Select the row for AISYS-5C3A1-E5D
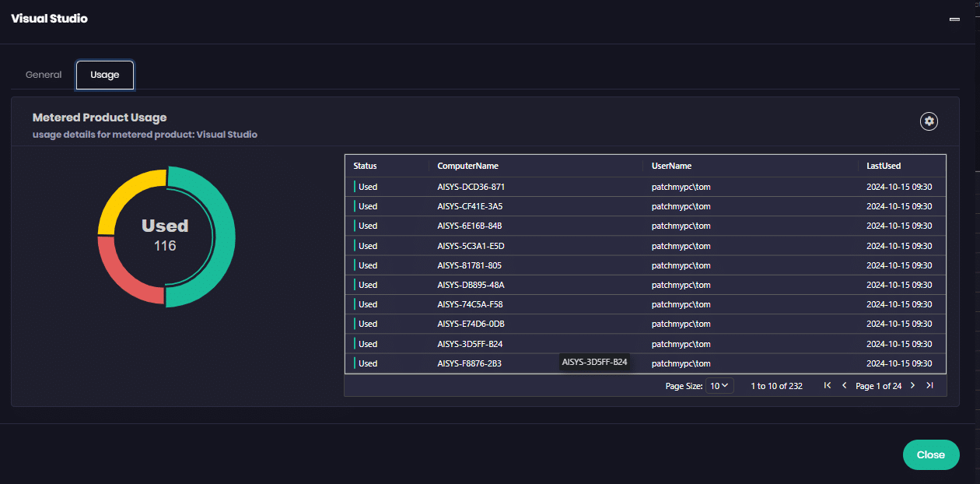 [471, 246]
